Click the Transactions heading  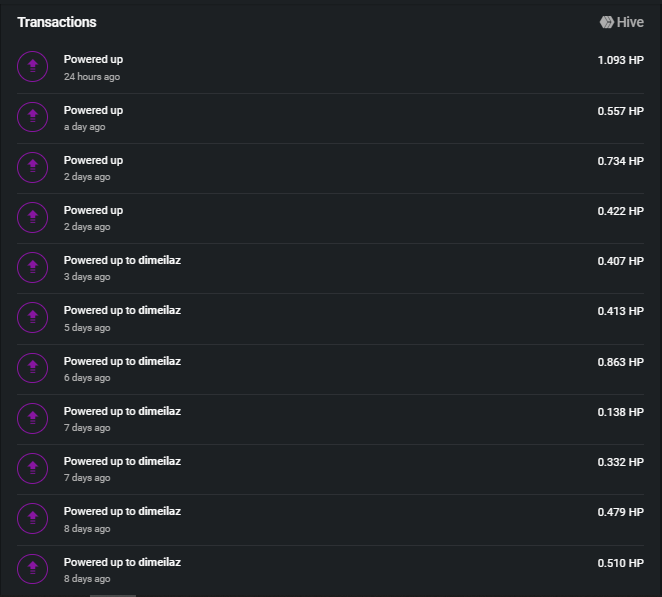(x=57, y=22)
